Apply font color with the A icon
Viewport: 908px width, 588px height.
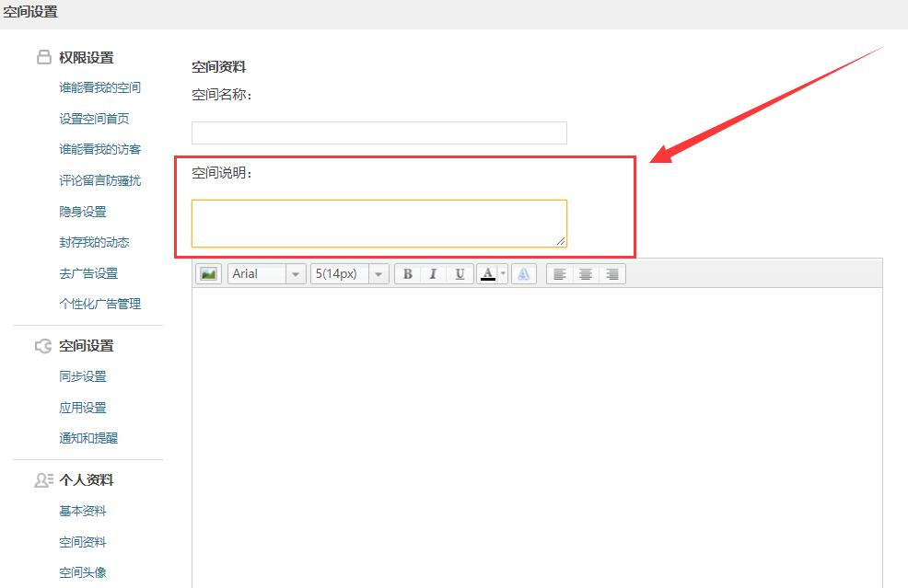point(488,273)
